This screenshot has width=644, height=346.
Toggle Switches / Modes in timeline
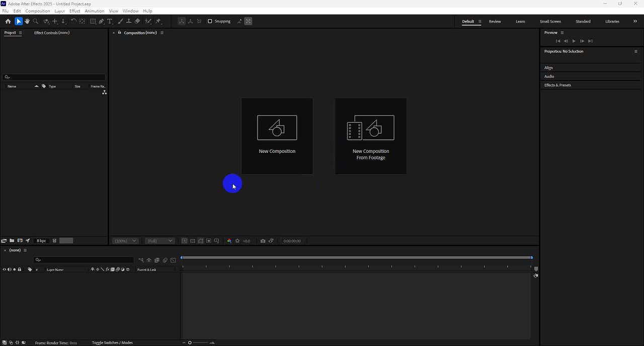(112, 342)
